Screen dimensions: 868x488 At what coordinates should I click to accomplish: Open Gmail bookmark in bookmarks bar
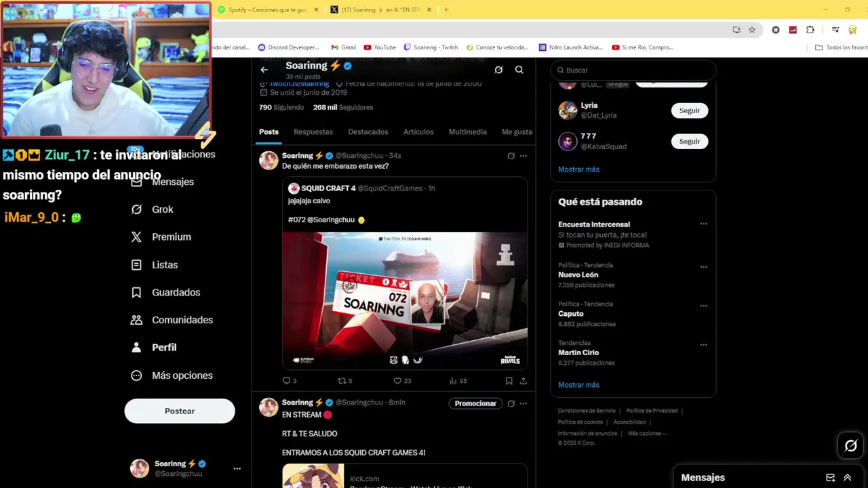344,47
